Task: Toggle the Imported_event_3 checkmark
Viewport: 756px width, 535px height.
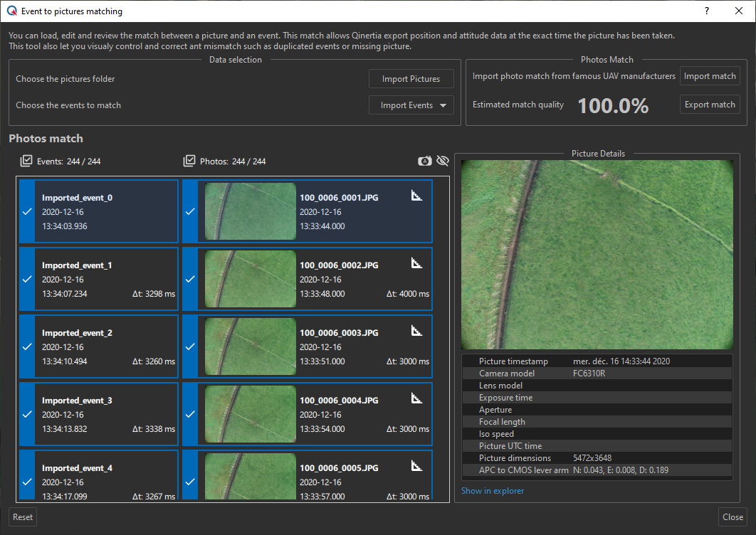Action: pyautogui.click(x=26, y=415)
